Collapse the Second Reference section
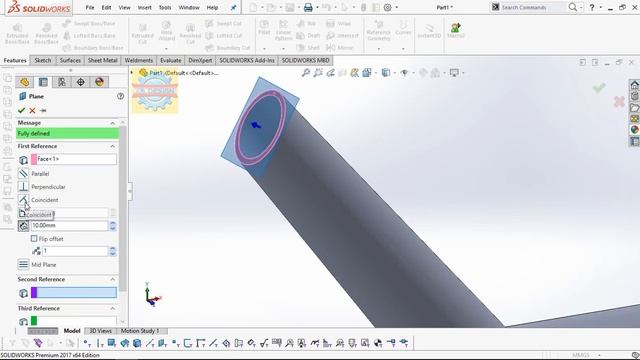This screenshot has width=640, height=360. coord(112,279)
